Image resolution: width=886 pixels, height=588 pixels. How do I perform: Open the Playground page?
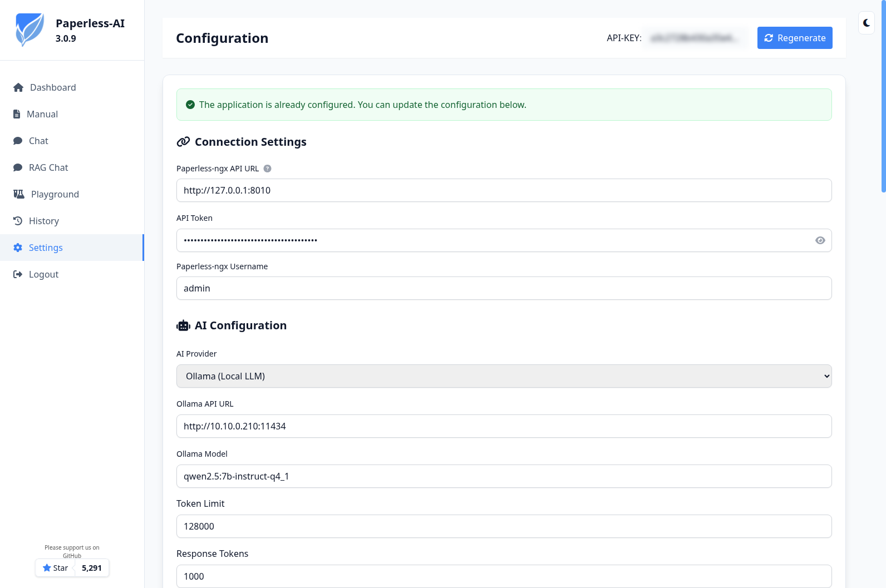tap(72, 194)
